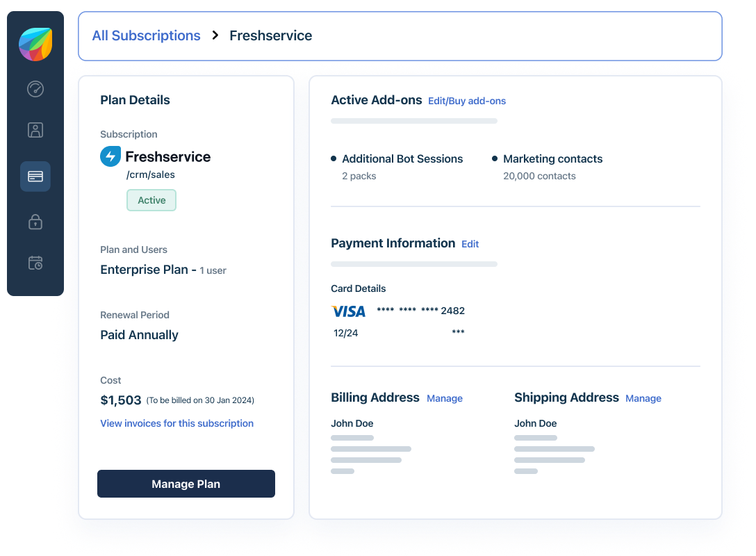Open the Freshworks logo in the sidebar
This screenshot has height=556, width=756.
pos(35,43)
